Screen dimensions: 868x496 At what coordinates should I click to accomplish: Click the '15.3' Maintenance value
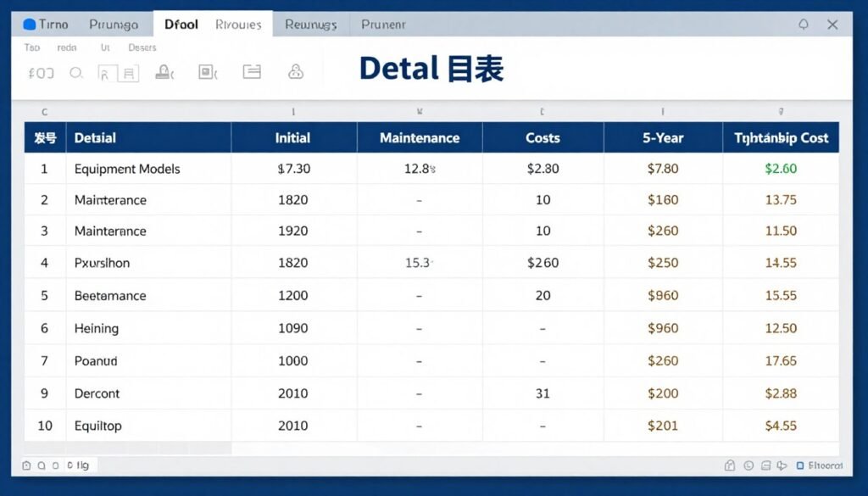(419, 263)
